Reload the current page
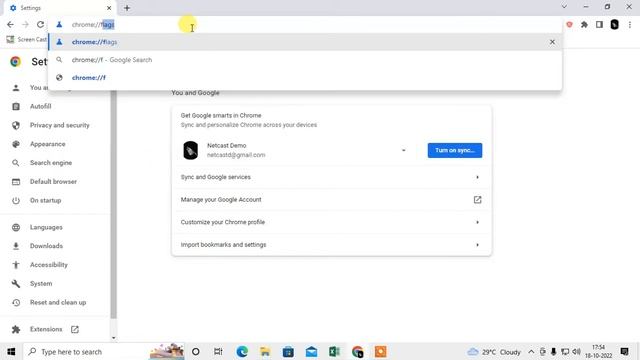Viewport: 640px width, 360px height. tap(40, 24)
